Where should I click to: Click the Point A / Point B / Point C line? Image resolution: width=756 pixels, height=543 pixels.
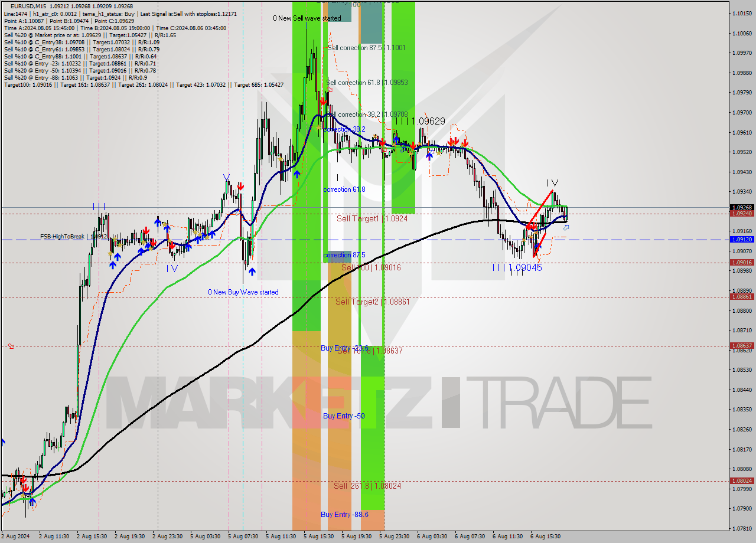coord(69,21)
